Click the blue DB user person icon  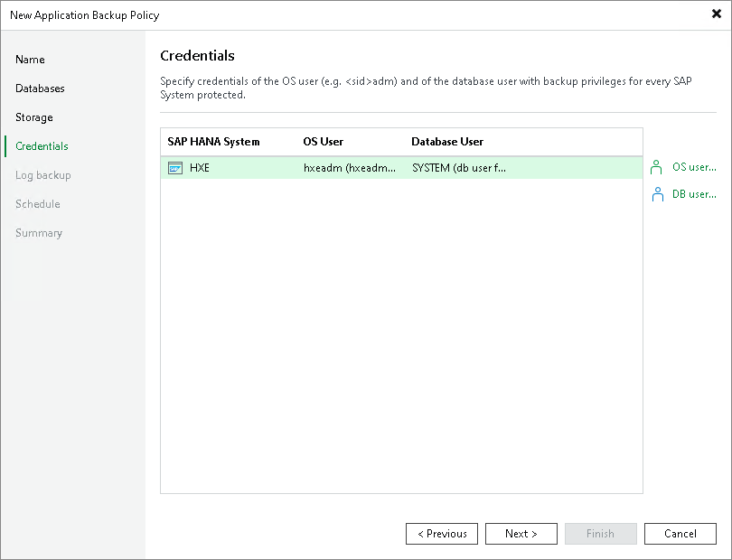pyautogui.click(x=655, y=193)
